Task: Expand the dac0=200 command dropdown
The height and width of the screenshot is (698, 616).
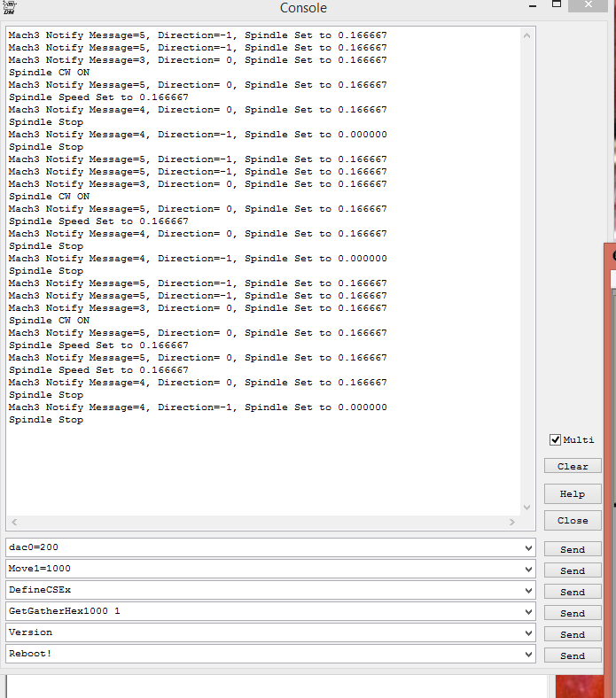Action: point(528,548)
